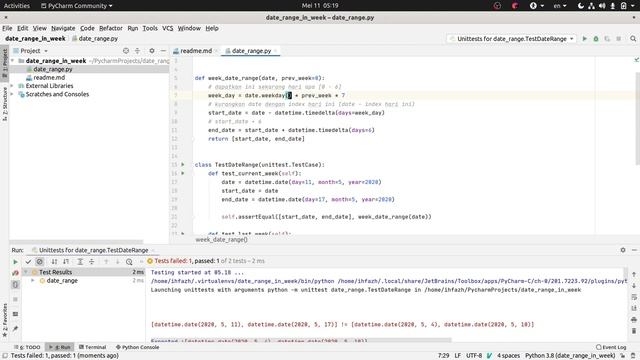Toggle show passed tests checkmark
640x360 pixels.
coord(28,262)
